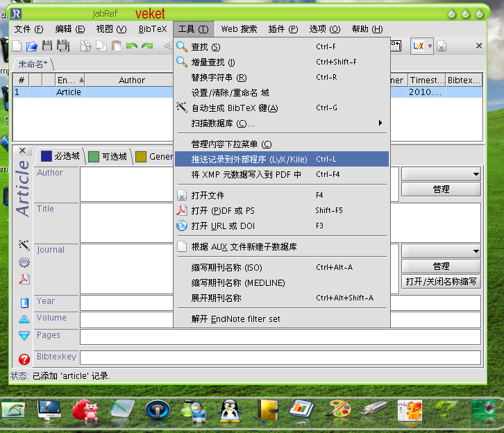The image size is (504, 433).
Task: Choose 缩写期刊名称 (ISO) entry
Action: coord(282,268)
